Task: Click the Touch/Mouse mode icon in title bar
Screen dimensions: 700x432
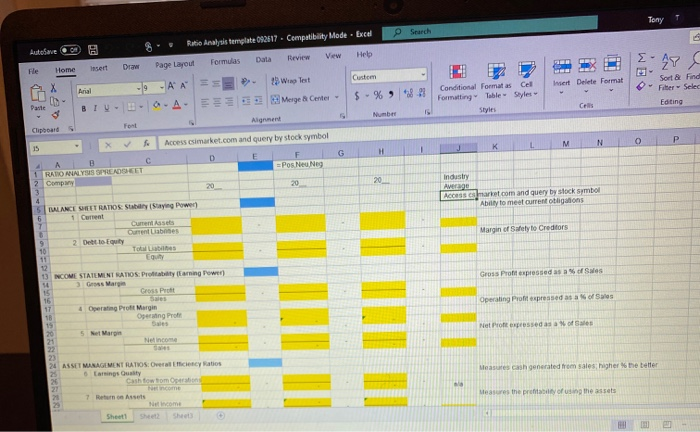Action: (149, 46)
